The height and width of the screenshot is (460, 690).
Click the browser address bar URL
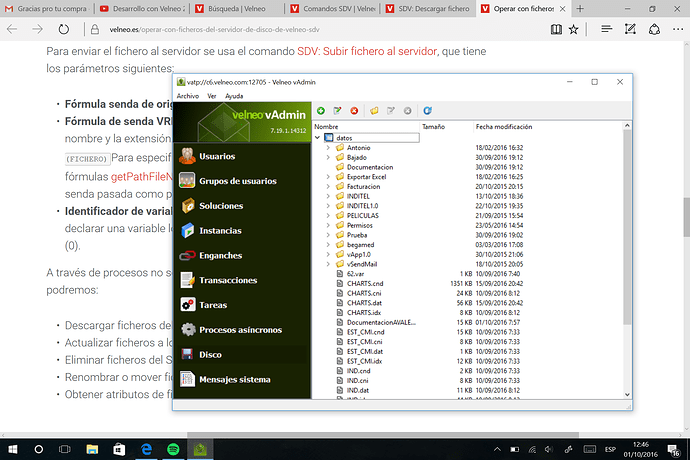[x=214, y=29]
